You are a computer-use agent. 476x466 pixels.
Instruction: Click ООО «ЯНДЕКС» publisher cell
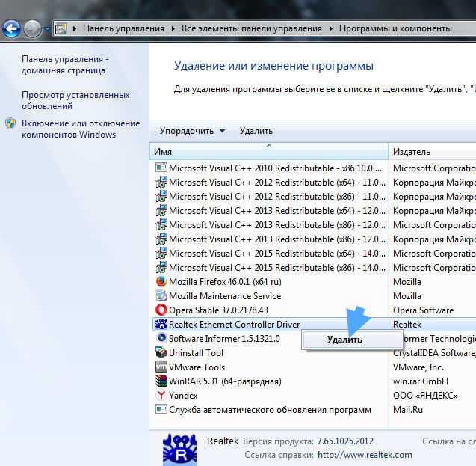[x=425, y=396]
